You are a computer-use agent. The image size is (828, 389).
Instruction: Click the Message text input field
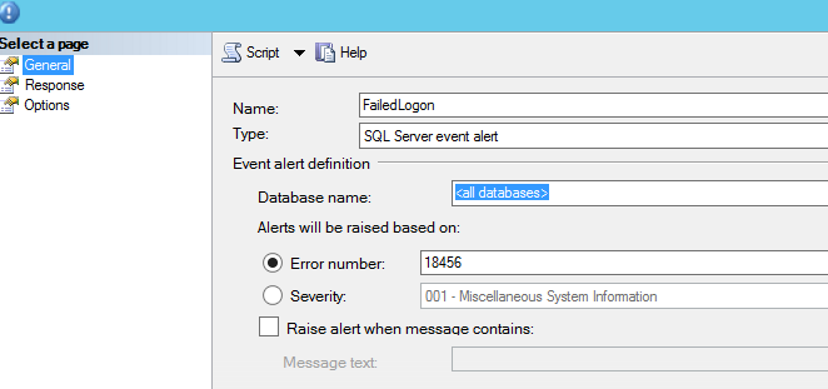[639, 359]
